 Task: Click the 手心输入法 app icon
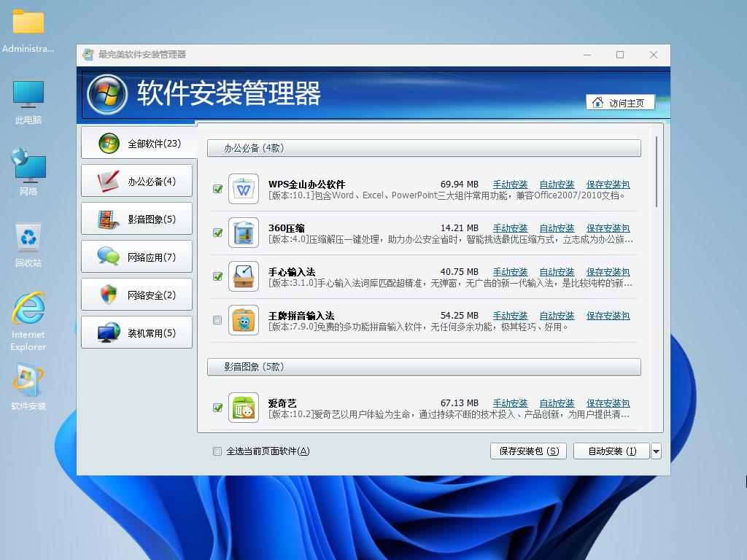click(x=244, y=277)
